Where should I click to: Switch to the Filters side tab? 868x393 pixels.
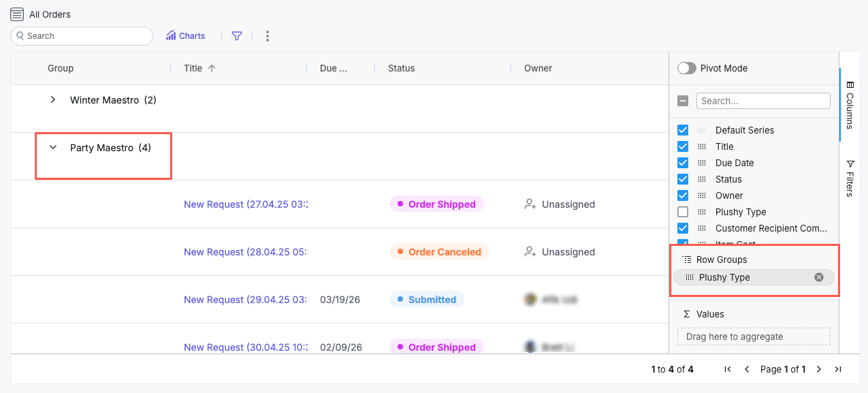(850, 178)
